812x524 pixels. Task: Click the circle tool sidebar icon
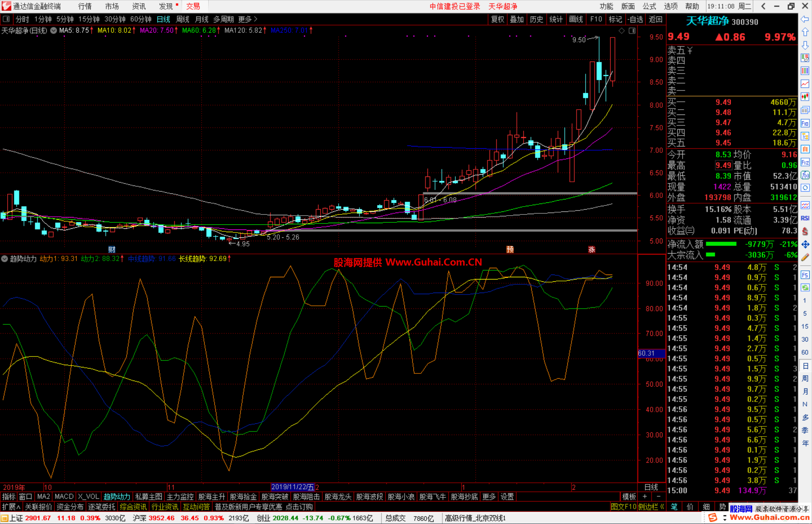[x=805, y=188]
